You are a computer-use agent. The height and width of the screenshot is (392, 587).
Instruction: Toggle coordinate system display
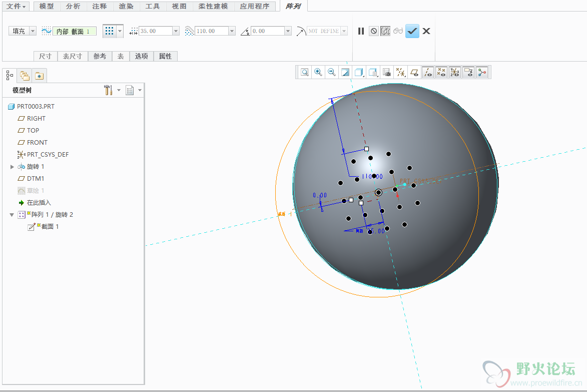point(455,72)
